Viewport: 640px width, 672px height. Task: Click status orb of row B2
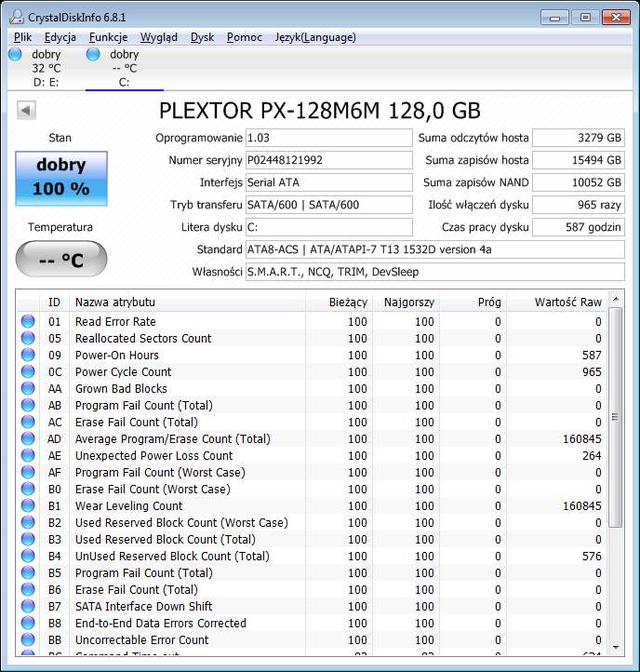[x=28, y=522]
